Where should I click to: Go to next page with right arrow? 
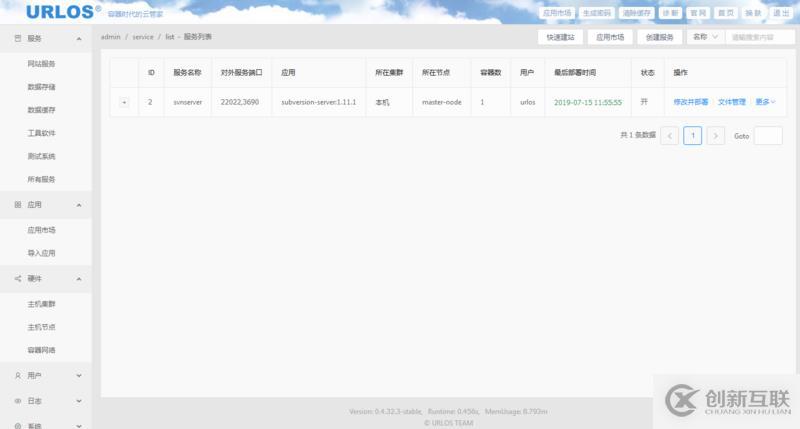click(715, 136)
